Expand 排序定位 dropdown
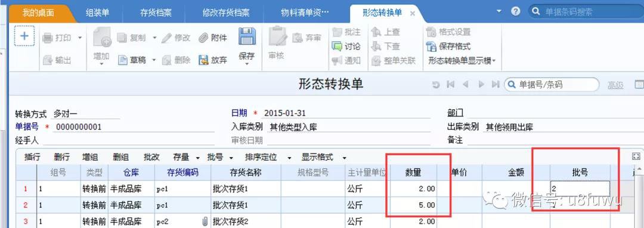The width and height of the screenshot is (644, 228). coord(289,158)
